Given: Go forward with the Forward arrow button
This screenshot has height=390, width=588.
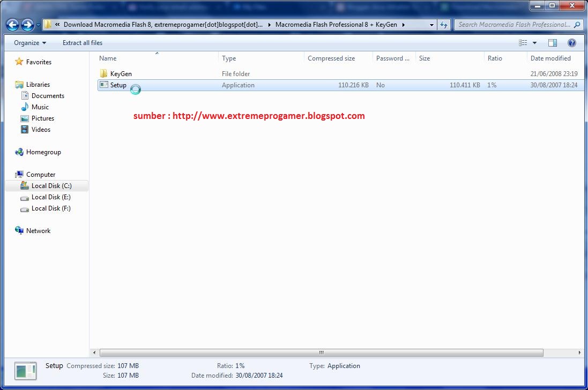Looking at the screenshot, I should [x=27, y=25].
